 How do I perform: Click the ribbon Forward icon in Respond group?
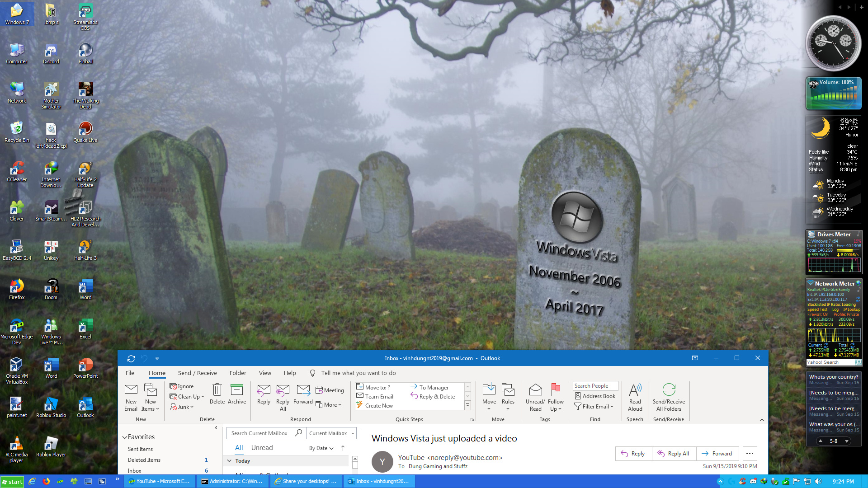303,389
